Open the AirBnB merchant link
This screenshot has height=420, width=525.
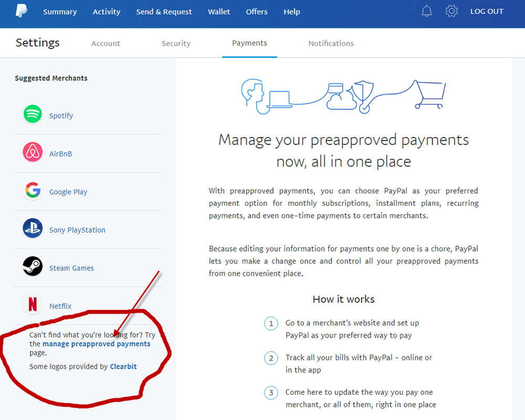pyautogui.click(x=60, y=154)
